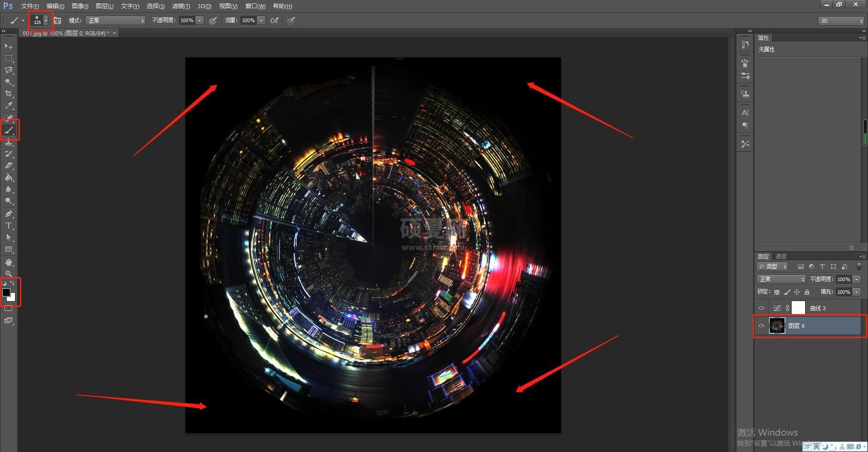Open the 选择(S) menu
The image size is (868, 452).
click(x=156, y=6)
